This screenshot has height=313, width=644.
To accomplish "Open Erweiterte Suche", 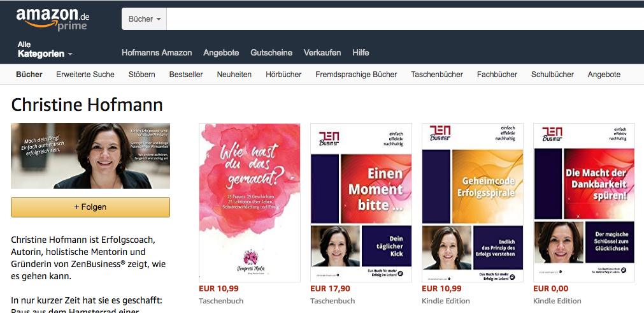I will point(85,75).
